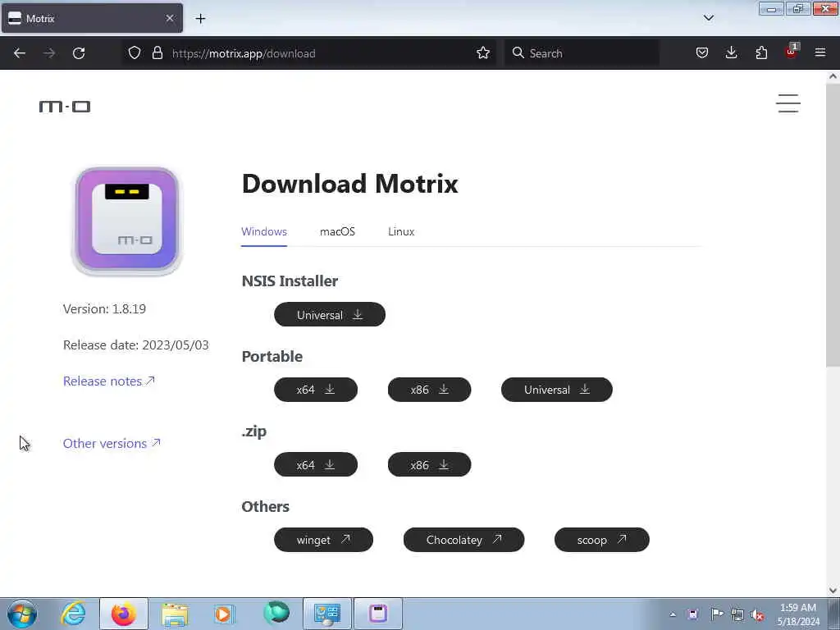Click the page vertical scrollbar thumb
840x630 pixels.
coord(833,225)
